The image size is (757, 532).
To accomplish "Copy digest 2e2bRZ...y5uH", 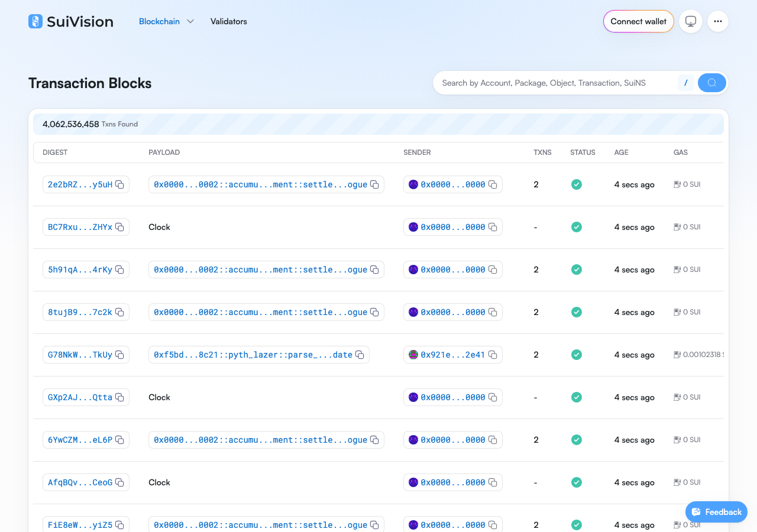I will [119, 184].
